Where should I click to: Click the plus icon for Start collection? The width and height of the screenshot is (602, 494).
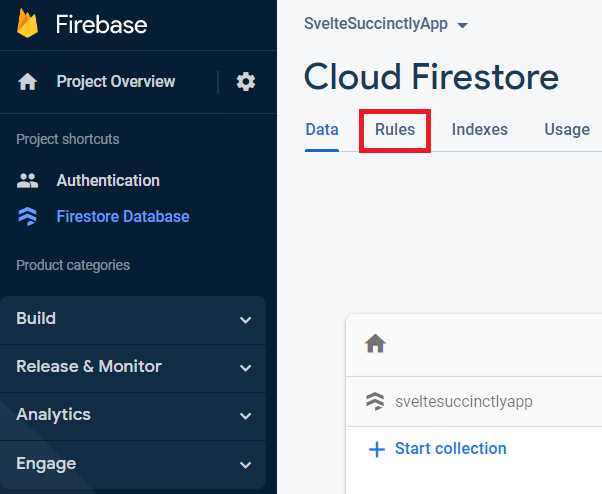pos(377,449)
